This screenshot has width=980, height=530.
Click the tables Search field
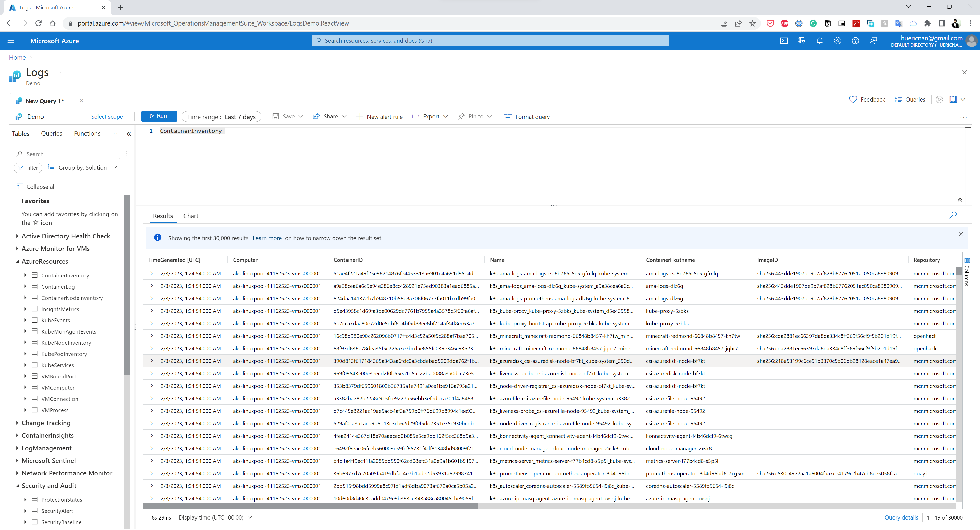tap(67, 154)
